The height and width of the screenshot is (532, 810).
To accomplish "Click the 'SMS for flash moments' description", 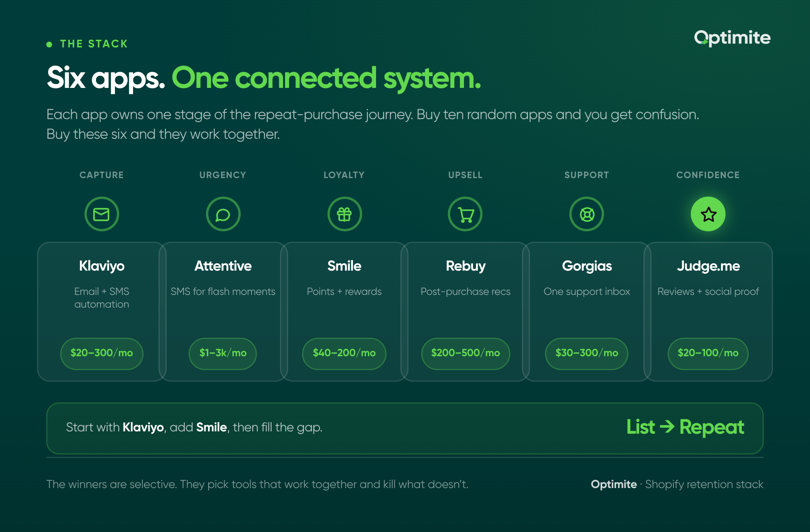I will tap(223, 291).
